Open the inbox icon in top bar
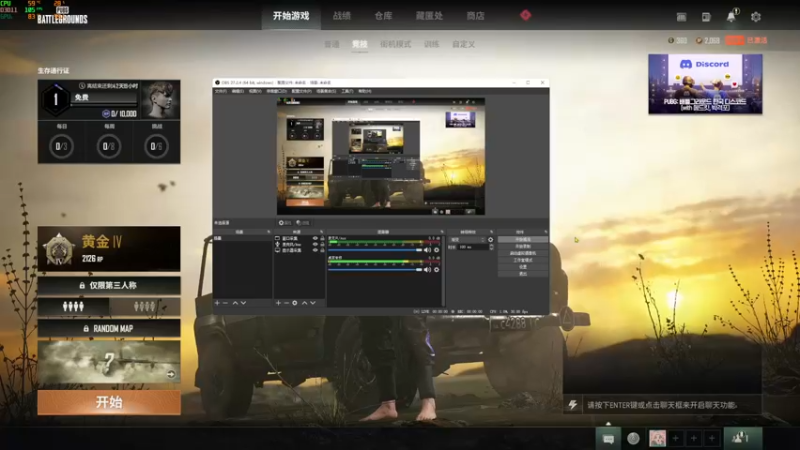 681,17
